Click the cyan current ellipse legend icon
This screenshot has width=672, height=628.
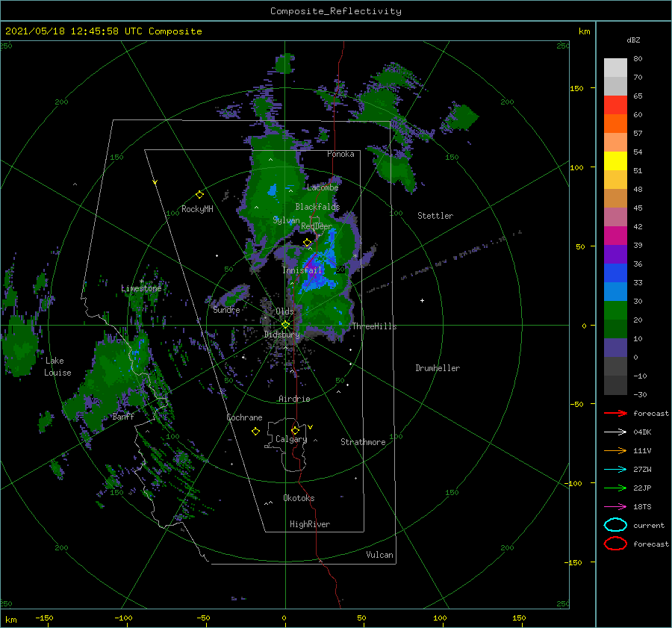(615, 525)
